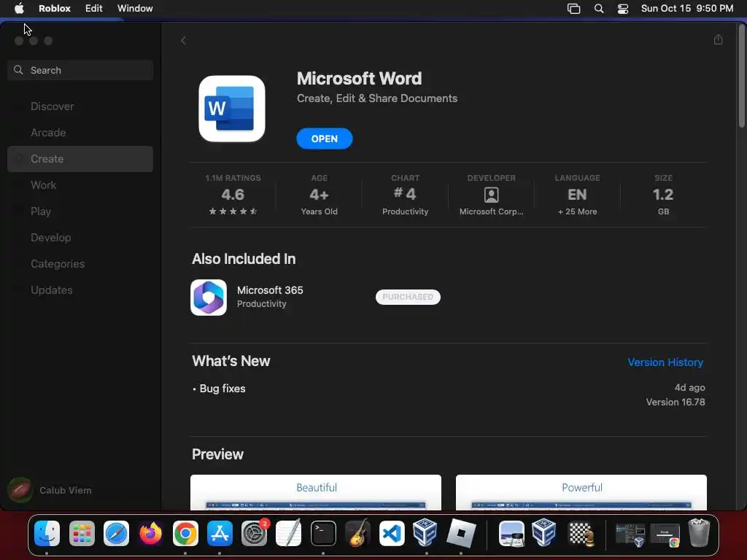Select Play in the sidebar
The width and height of the screenshot is (747, 560).
click(80, 211)
